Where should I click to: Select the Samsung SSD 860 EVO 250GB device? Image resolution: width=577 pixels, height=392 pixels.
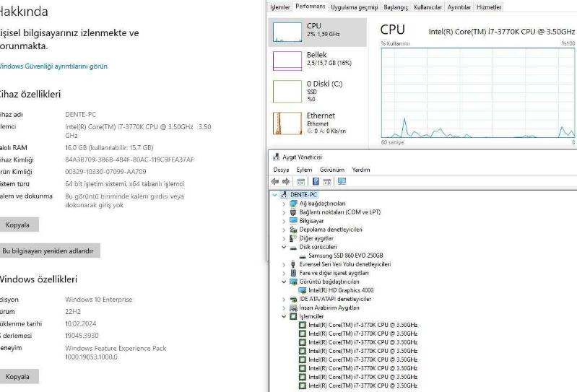pyautogui.click(x=345, y=256)
